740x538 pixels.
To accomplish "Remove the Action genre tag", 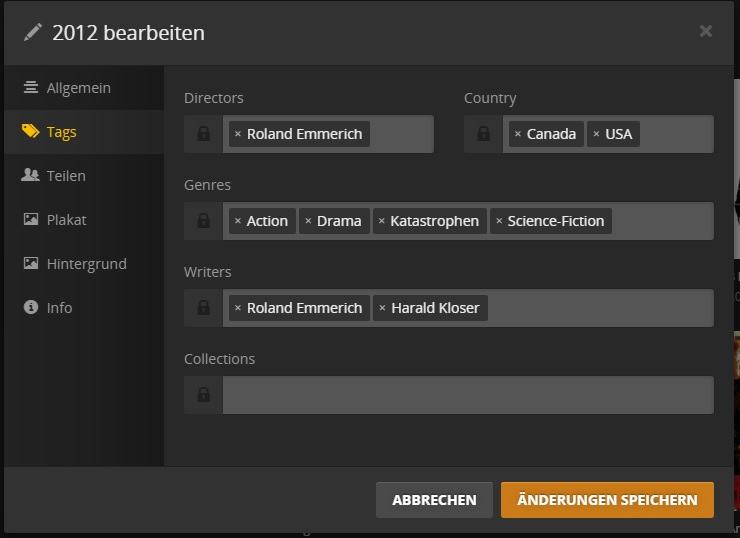I will tap(238, 221).
